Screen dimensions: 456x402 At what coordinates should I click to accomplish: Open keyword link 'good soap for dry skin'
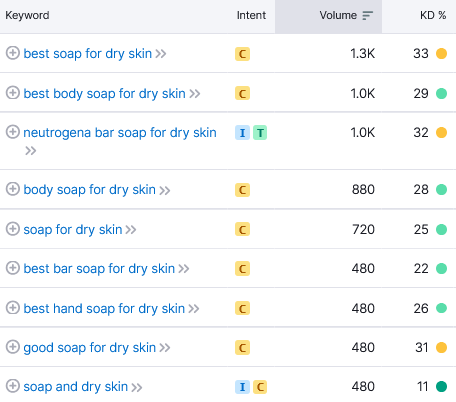pyautogui.click(x=89, y=348)
